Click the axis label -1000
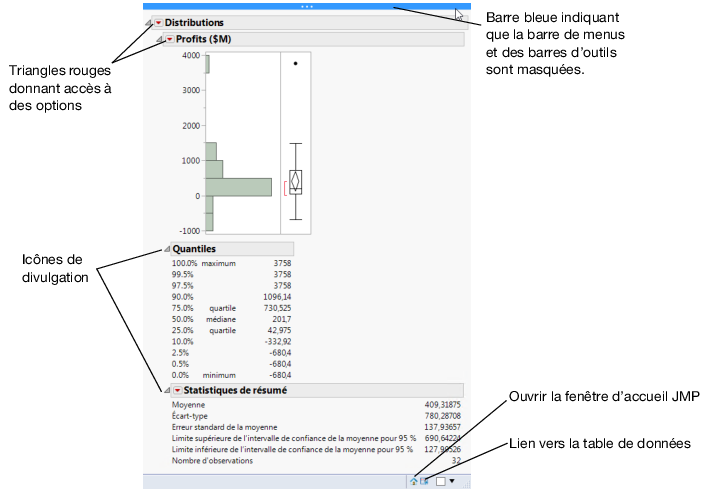This screenshot has height=494, width=718. pos(190,231)
